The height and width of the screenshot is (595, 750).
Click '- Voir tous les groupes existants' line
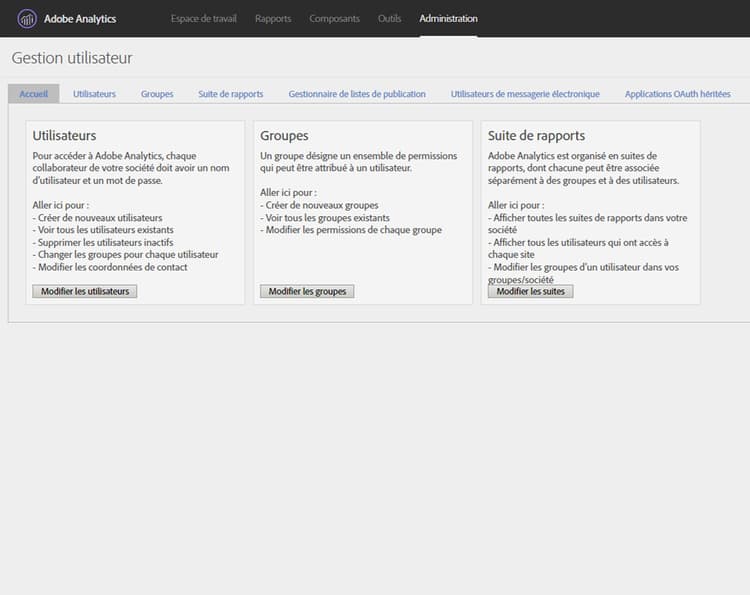(325, 218)
